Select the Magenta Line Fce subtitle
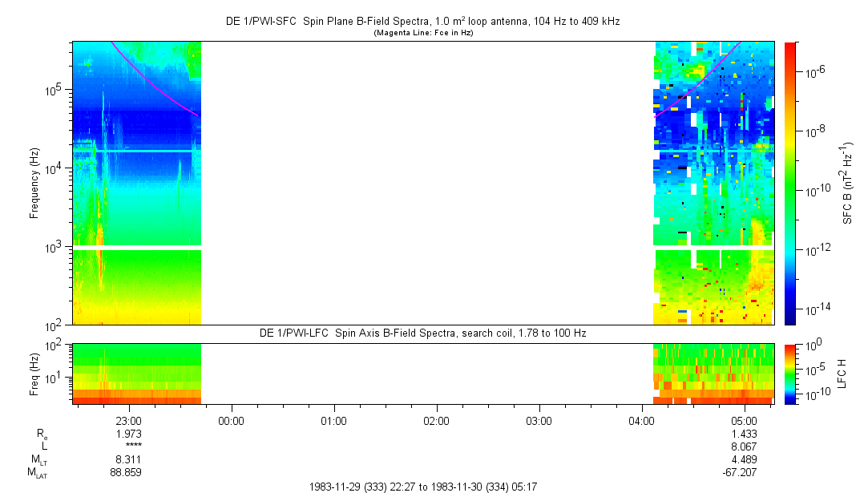The image size is (868, 497). pos(423,33)
